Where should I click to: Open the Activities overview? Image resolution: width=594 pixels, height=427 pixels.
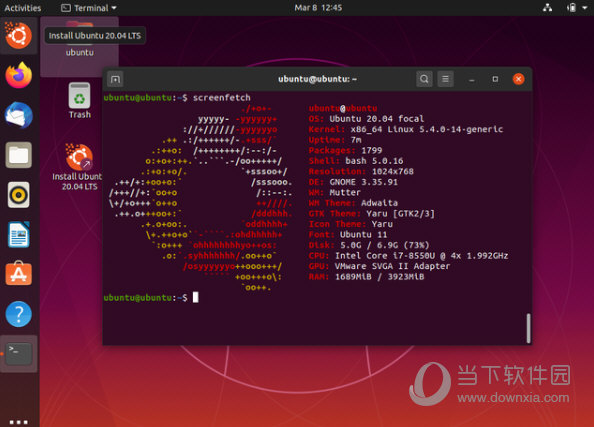[22, 8]
